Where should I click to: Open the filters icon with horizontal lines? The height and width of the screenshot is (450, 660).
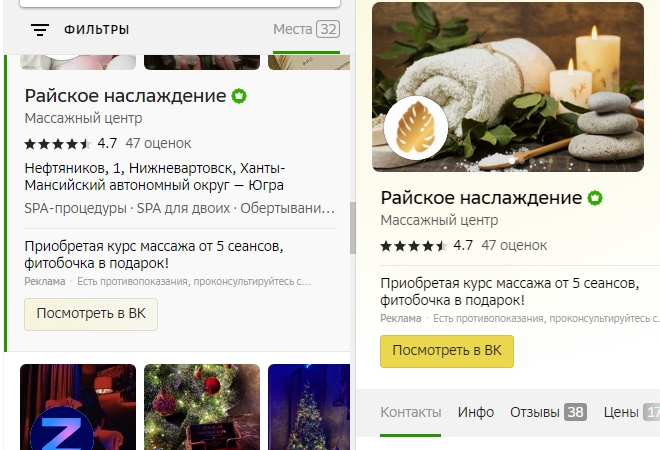(x=40, y=29)
